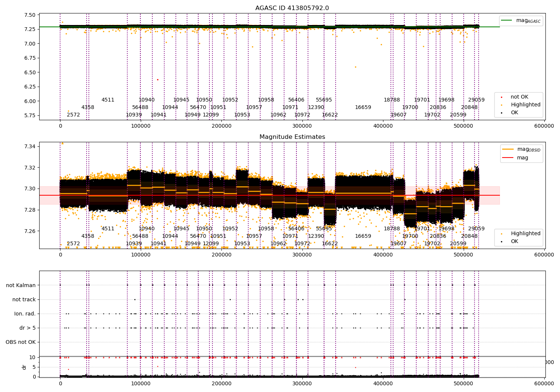Image resolution: width=560 pixels, height=392 pixels.
Task: Click obsid label 20836 in Magnitude Estimates panel
Action: point(438,236)
